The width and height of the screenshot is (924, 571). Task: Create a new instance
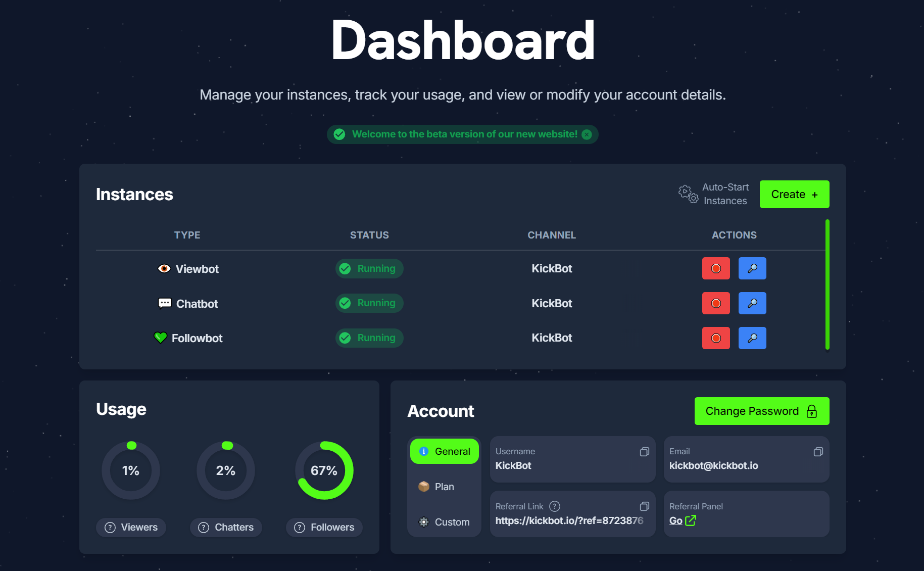point(794,194)
